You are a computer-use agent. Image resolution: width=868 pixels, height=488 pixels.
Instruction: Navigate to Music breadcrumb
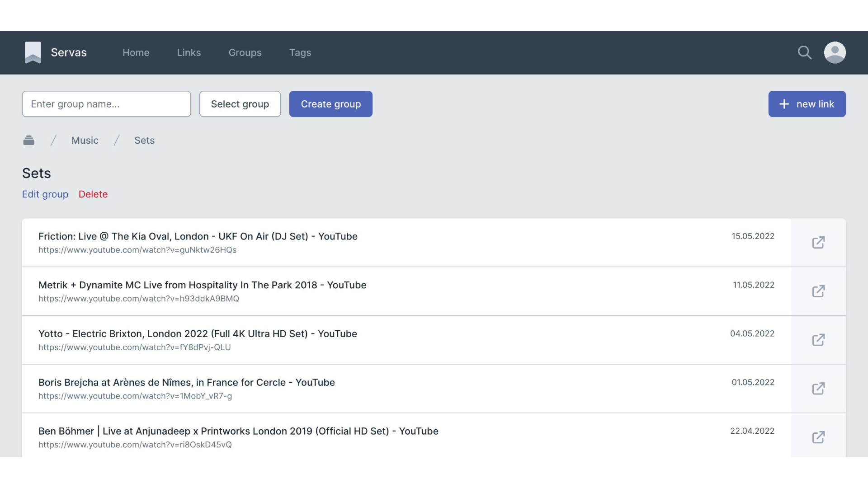(x=85, y=141)
